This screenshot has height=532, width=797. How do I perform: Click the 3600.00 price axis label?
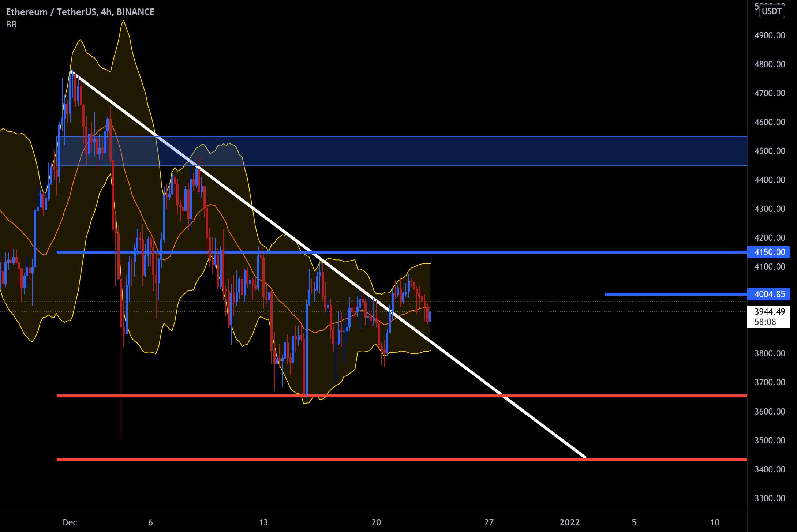pyautogui.click(x=770, y=412)
